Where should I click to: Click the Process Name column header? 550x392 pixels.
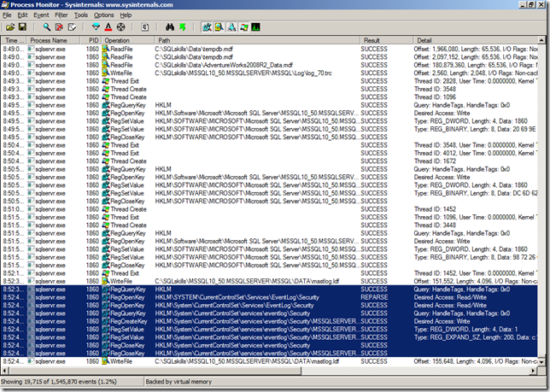[53, 40]
